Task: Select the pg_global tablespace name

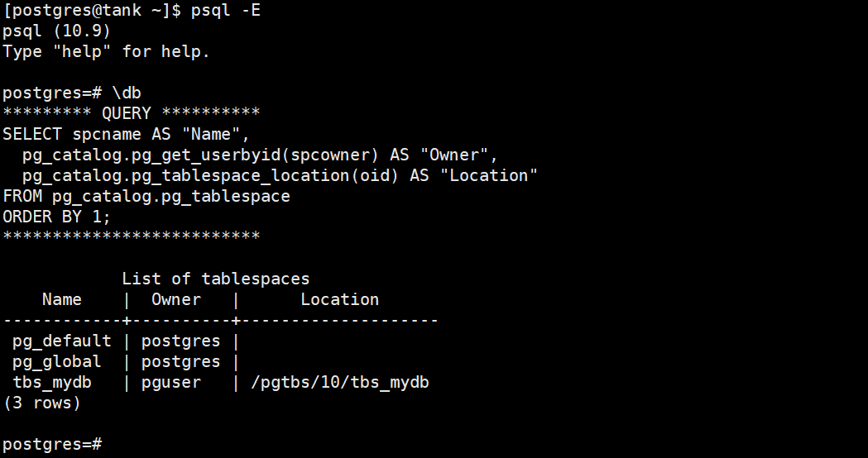Action: [x=57, y=361]
